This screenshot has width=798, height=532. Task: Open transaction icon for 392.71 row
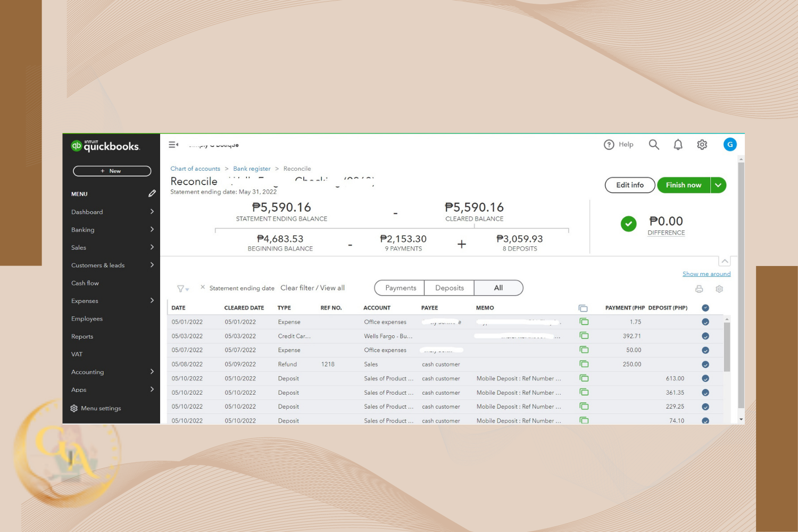[x=584, y=336]
